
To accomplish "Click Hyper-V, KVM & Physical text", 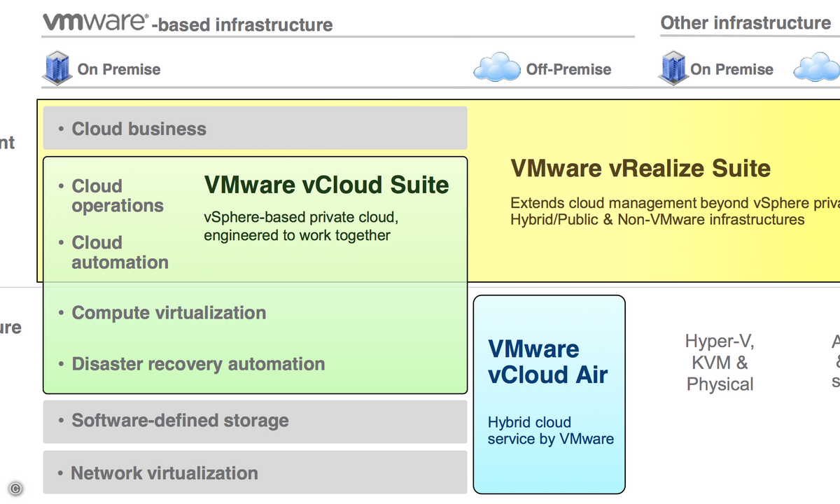I will pyautogui.click(x=720, y=363).
